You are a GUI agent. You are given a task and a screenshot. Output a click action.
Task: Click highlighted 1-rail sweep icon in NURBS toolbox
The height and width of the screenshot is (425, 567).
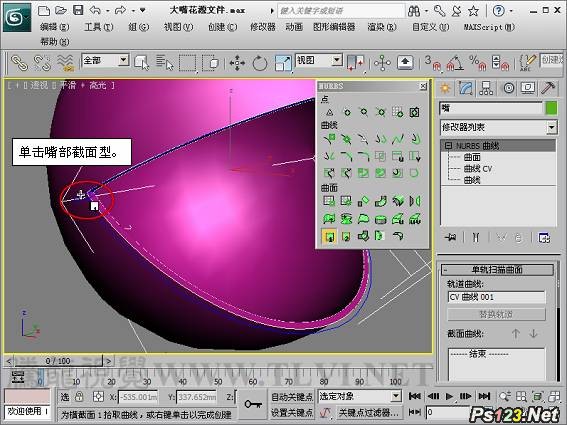click(x=329, y=237)
